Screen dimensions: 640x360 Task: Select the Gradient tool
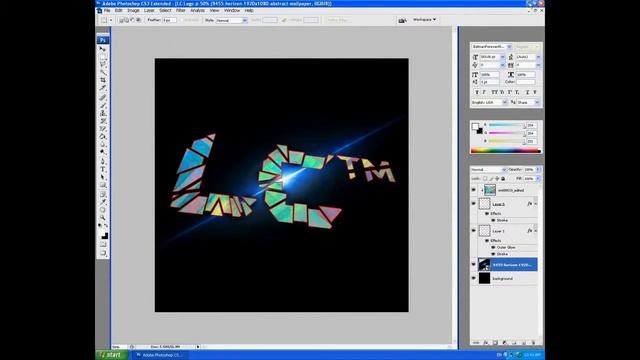103,136
